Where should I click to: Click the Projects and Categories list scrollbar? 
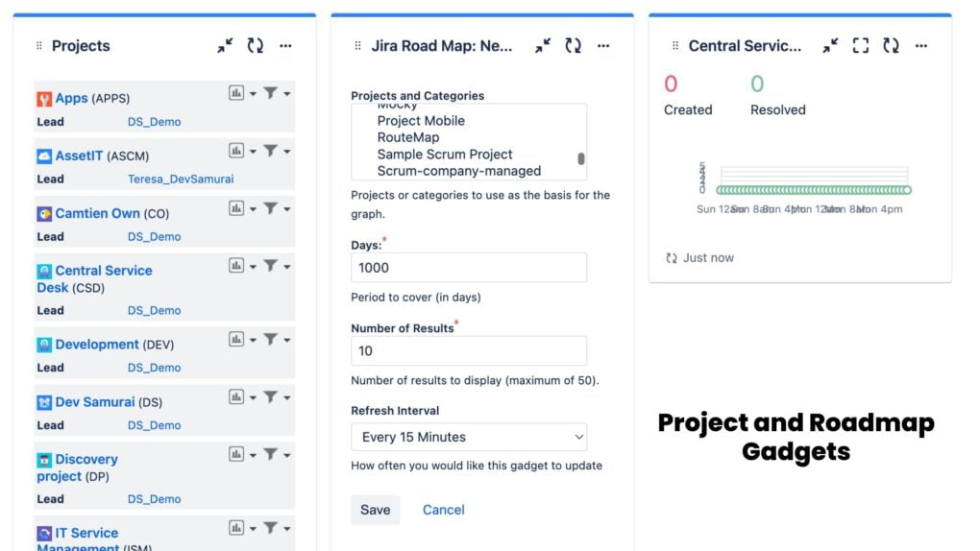pos(581,158)
